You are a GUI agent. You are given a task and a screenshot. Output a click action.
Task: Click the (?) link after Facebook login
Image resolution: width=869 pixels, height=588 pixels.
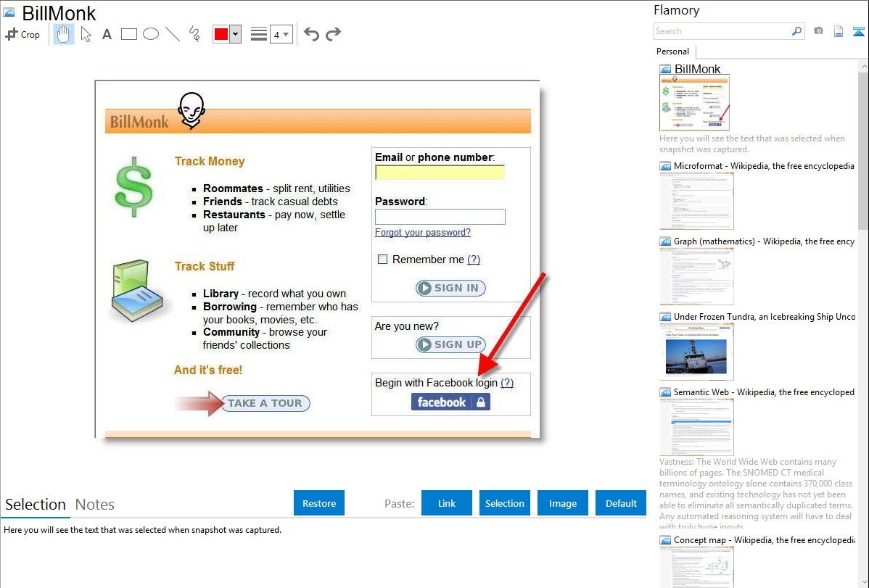pos(507,382)
